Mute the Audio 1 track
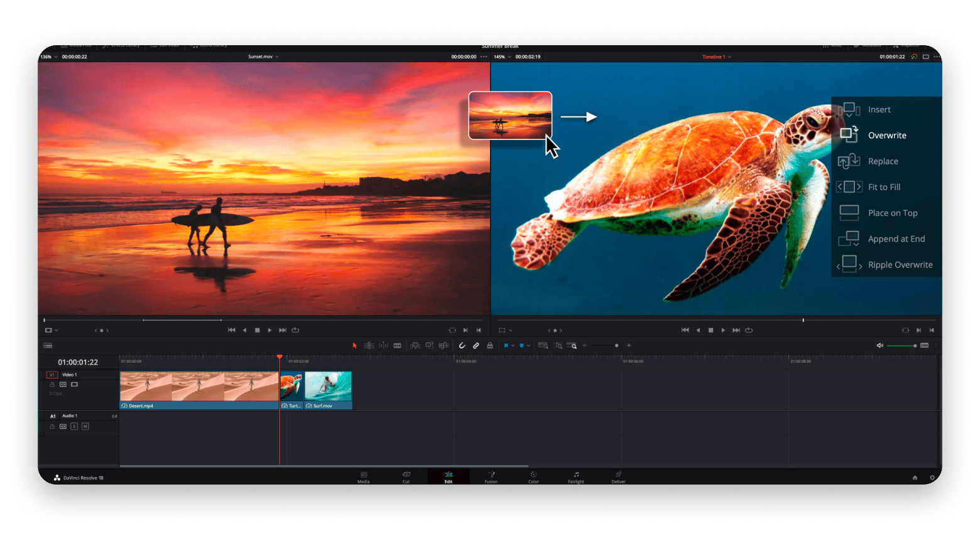 tap(85, 426)
